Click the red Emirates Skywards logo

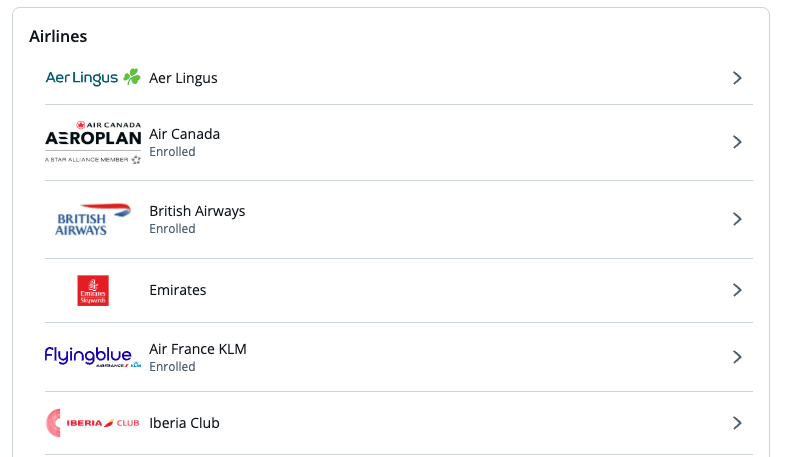coord(93,290)
